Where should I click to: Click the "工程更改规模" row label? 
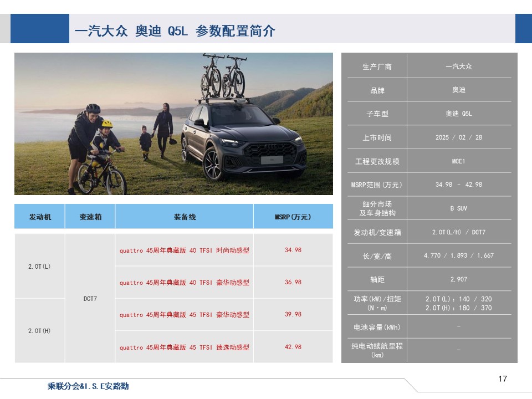click(377, 161)
